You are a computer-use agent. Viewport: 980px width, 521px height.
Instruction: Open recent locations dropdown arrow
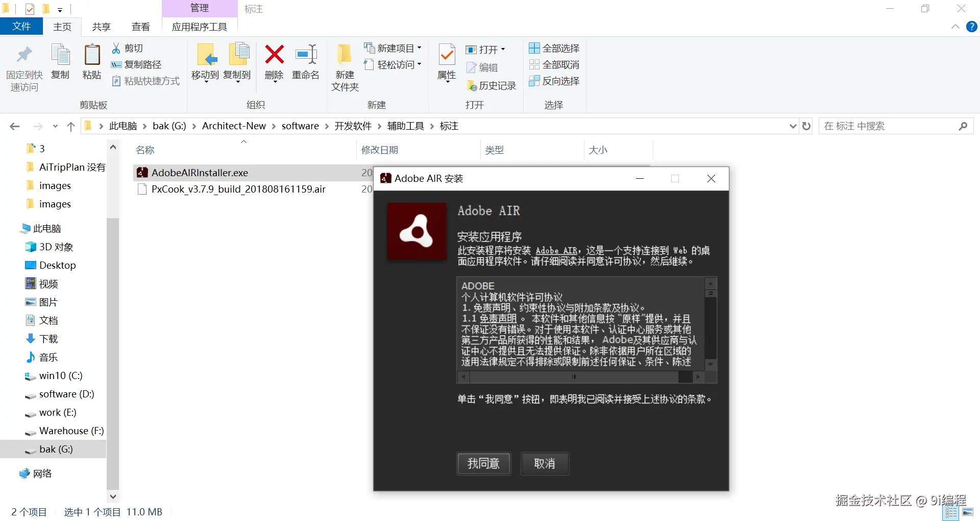[55, 126]
